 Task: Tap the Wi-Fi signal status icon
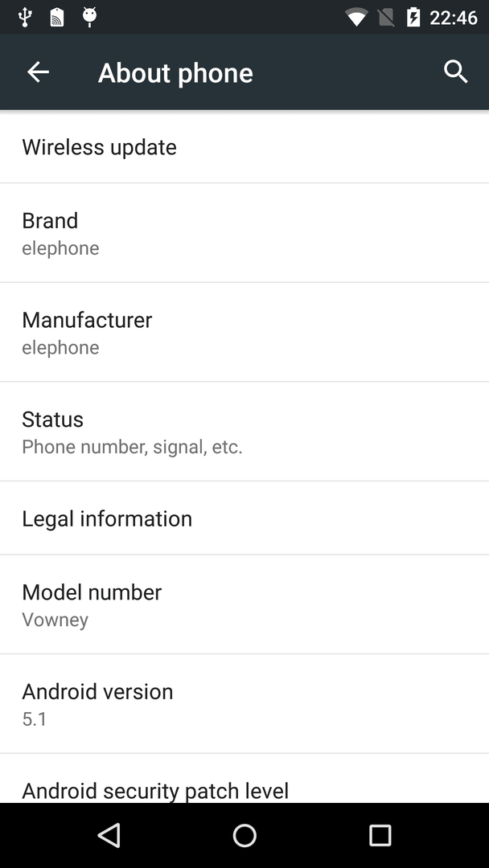tap(356, 17)
